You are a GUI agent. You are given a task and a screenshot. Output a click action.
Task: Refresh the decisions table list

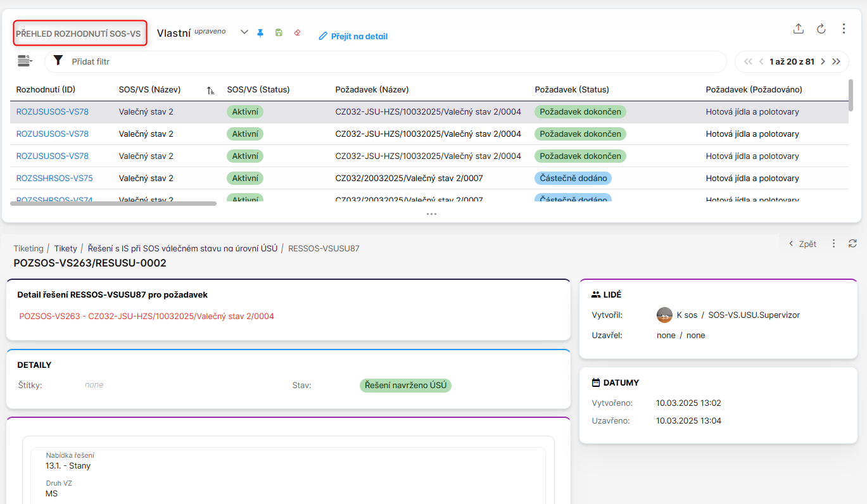click(x=821, y=28)
